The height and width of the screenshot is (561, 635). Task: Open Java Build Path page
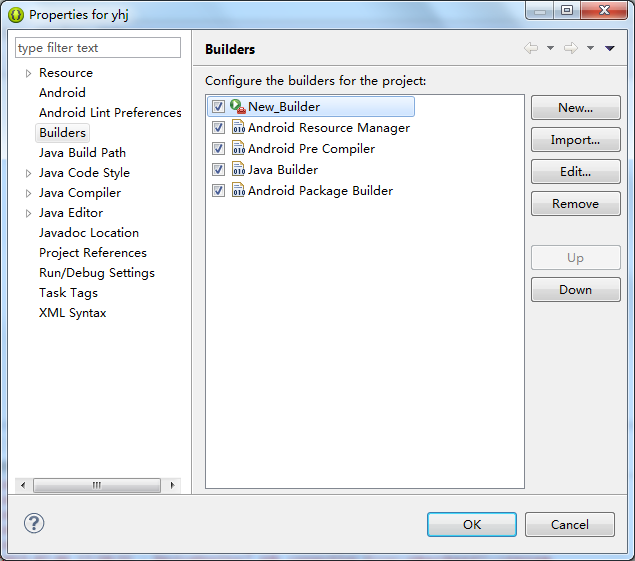coord(82,153)
